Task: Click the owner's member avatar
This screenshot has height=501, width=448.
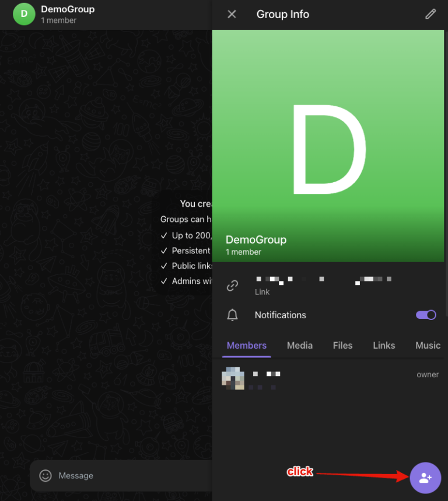Action: 233,379
